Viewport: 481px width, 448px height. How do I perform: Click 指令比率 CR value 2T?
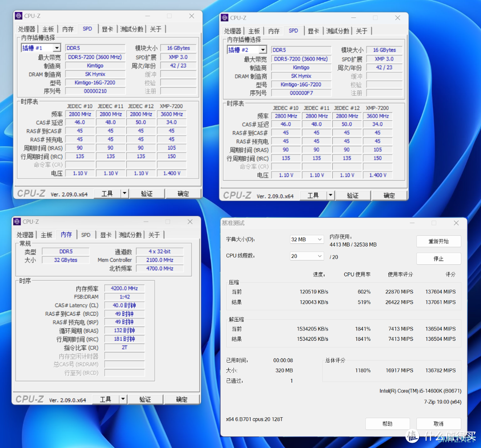pyautogui.click(x=124, y=347)
